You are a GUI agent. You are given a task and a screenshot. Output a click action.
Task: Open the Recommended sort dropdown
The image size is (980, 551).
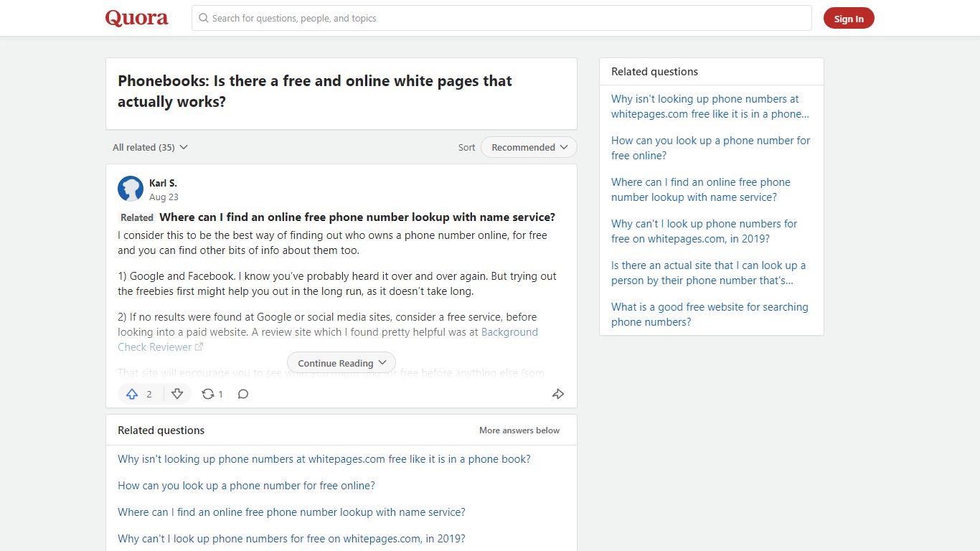(529, 147)
